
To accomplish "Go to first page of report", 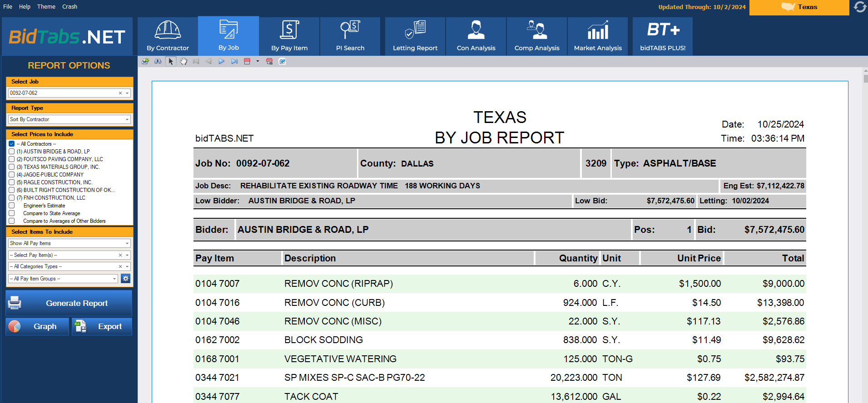I will [x=196, y=61].
